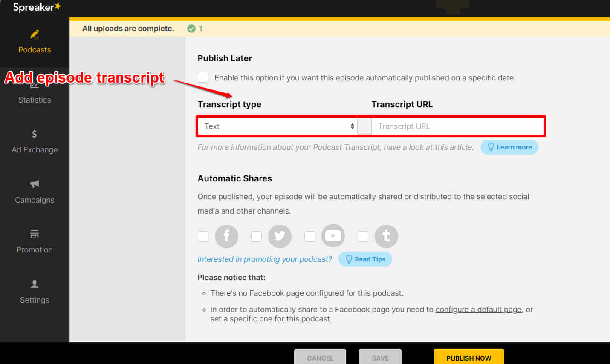Click the Spreaker logo
Screen dimensions: 610x364
[36, 7]
